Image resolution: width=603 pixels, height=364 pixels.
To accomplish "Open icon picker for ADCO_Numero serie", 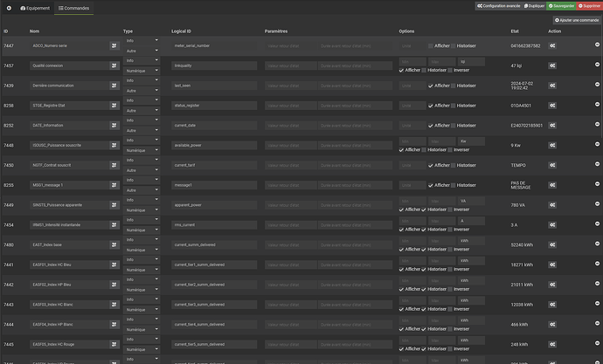I will (114, 45).
